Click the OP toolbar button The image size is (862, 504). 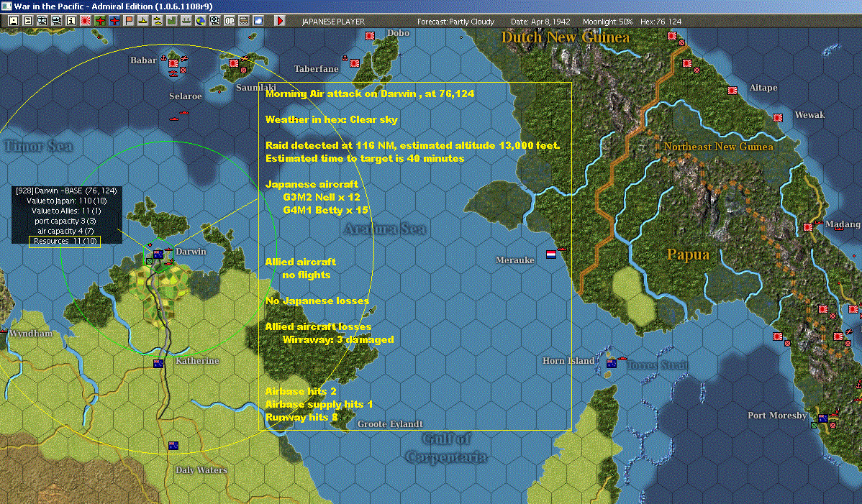click(x=230, y=21)
